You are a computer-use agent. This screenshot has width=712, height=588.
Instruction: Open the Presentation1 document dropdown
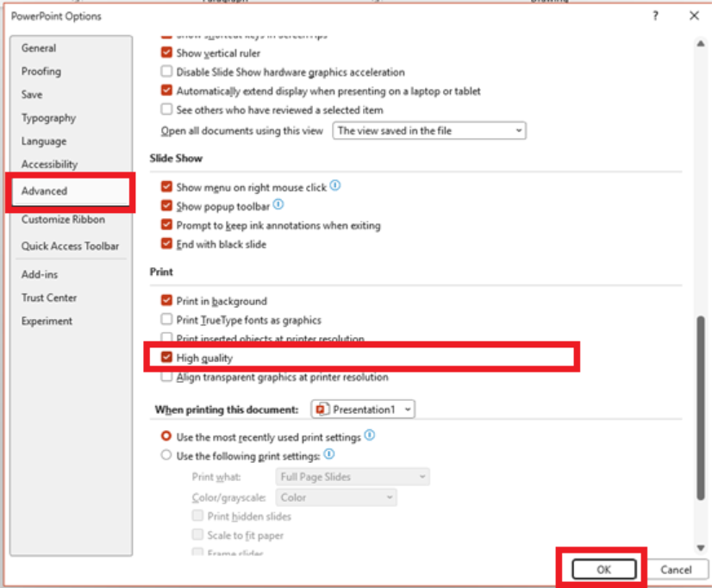point(363,410)
